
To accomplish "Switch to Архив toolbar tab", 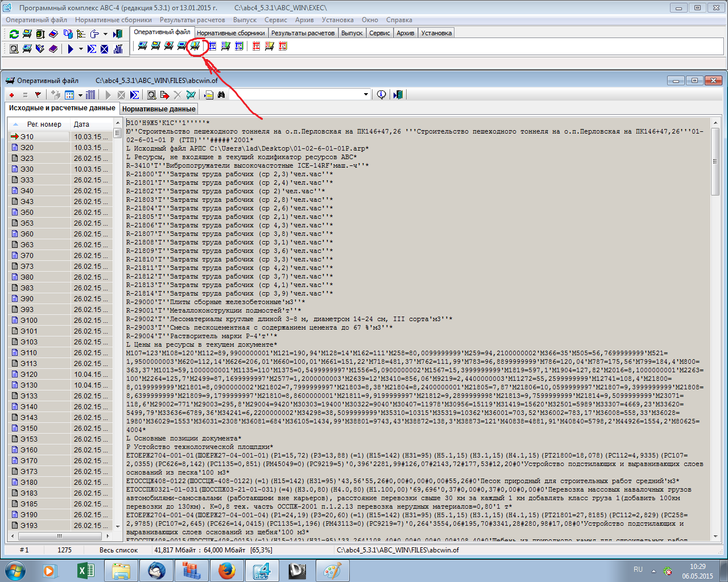I will click(406, 33).
